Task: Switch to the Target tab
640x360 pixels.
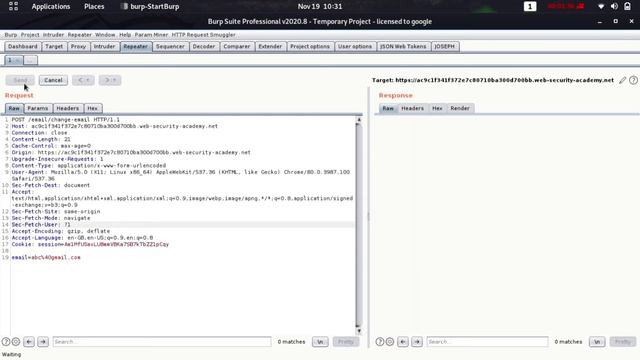Action: click(54, 47)
